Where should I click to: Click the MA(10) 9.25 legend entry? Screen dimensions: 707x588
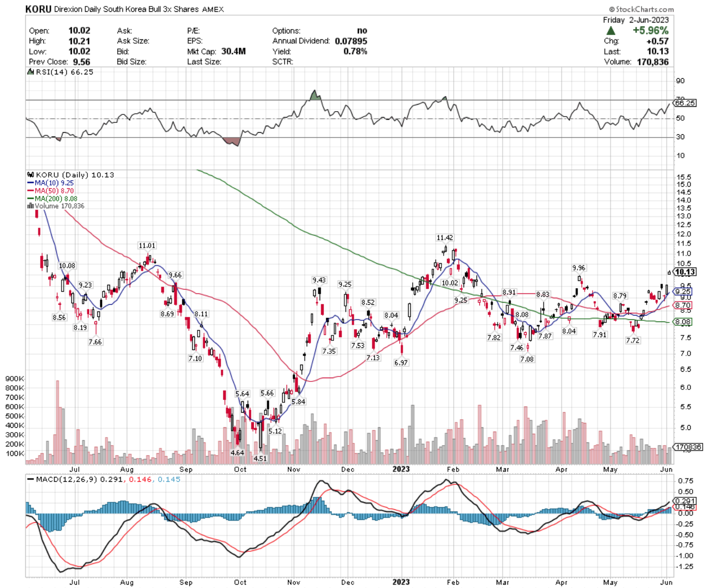(51, 183)
